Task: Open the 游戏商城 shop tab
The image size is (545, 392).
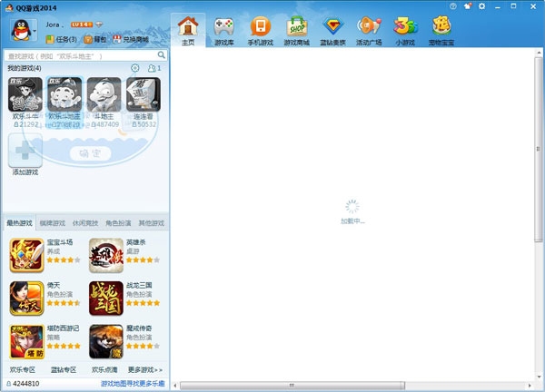Action: [x=296, y=31]
